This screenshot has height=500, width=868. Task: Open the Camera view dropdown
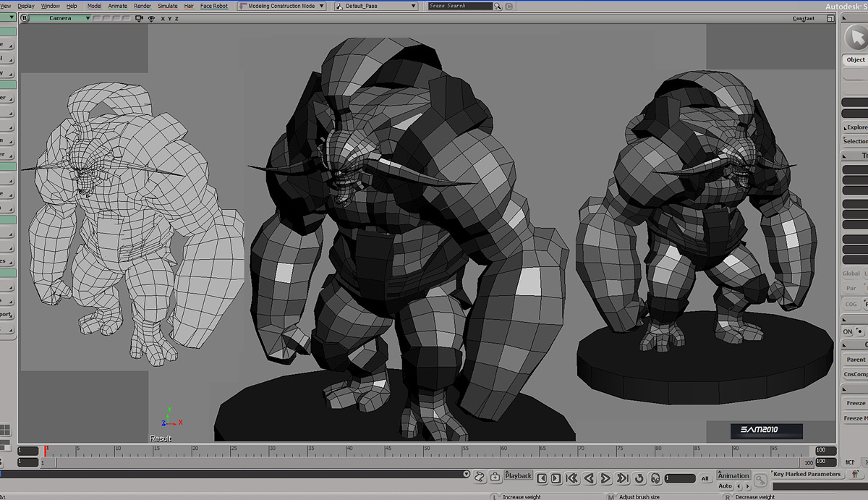click(61, 18)
